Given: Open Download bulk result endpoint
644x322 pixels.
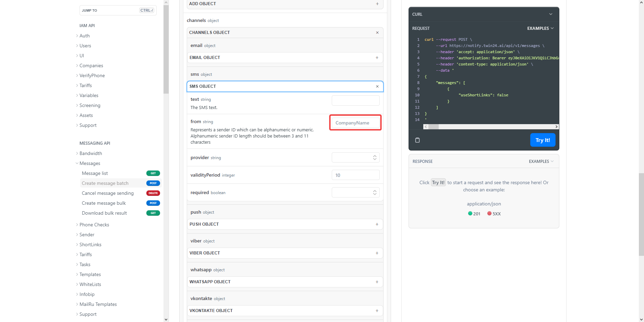Looking at the screenshot, I should click(104, 213).
